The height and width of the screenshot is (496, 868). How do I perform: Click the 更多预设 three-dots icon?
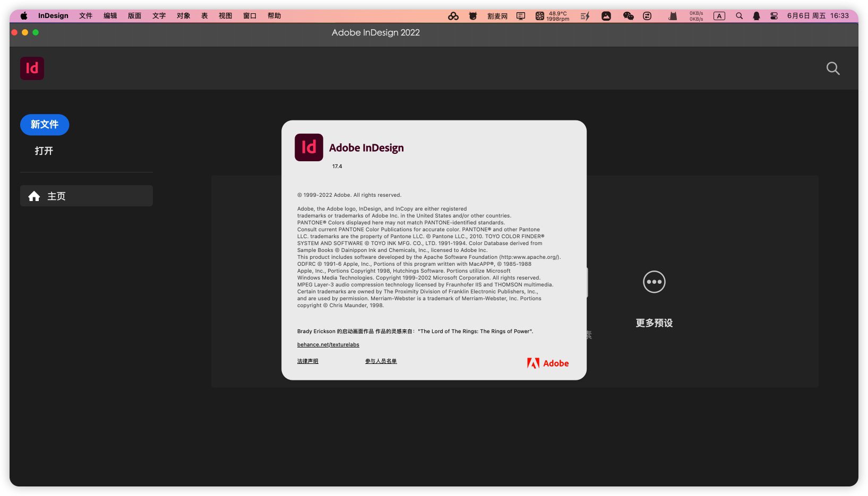pyautogui.click(x=654, y=282)
